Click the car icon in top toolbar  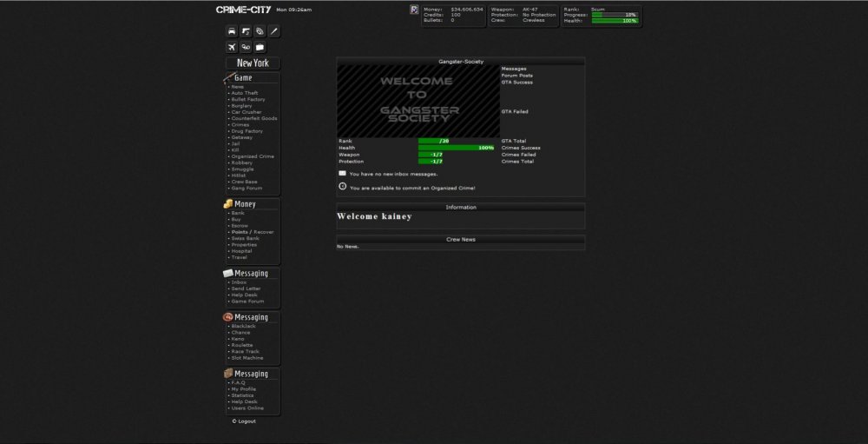coord(232,31)
